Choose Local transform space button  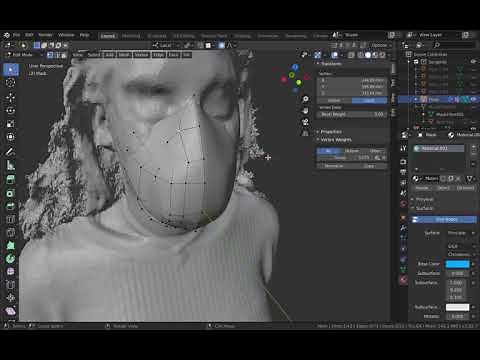point(369,100)
